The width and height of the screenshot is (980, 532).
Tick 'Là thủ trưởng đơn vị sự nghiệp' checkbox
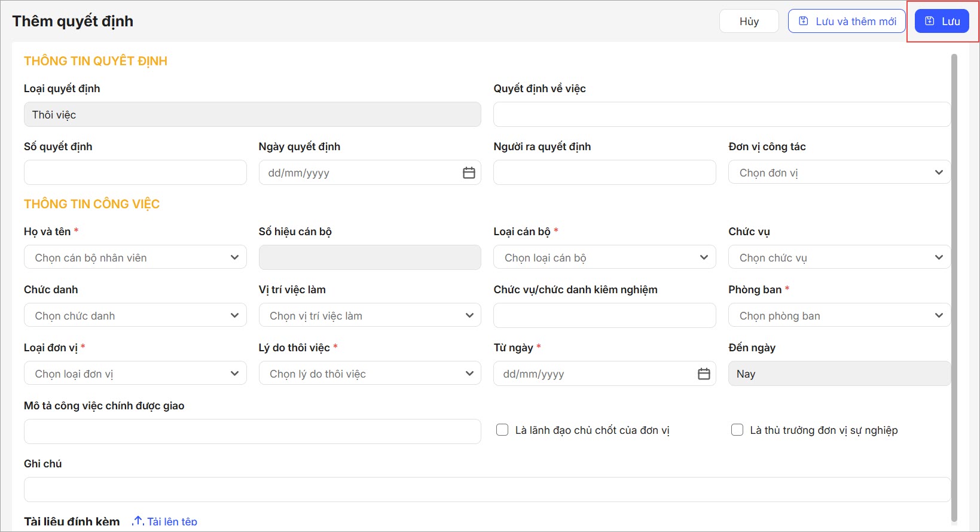point(737,430)
